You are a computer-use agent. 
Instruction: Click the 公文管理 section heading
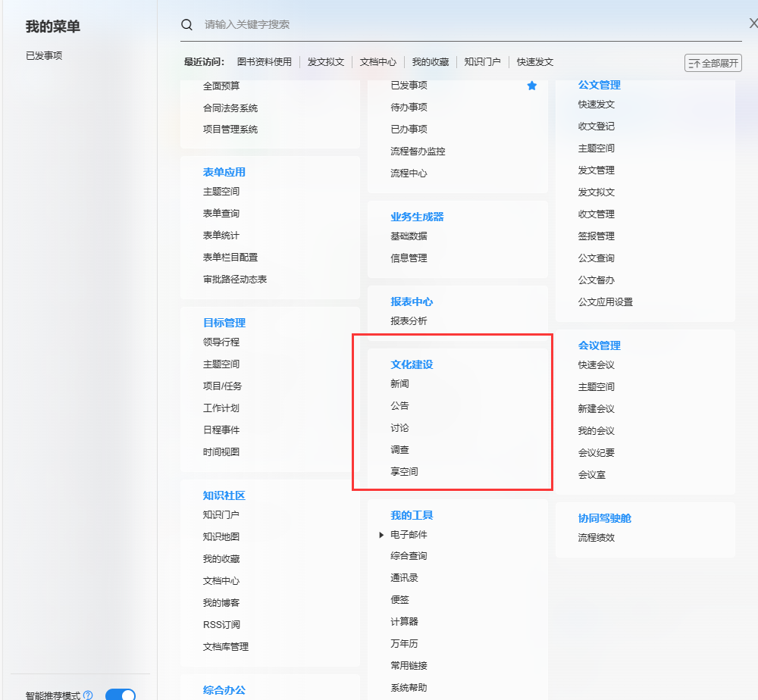599,85
